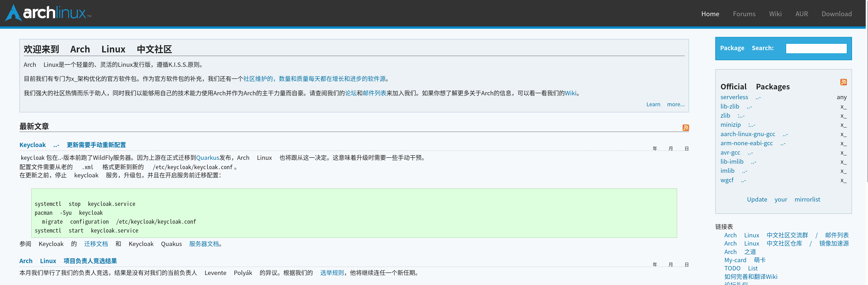This screenshot has height=285, width=868.
Task: Select the Download navigation item
Action: 836,14
